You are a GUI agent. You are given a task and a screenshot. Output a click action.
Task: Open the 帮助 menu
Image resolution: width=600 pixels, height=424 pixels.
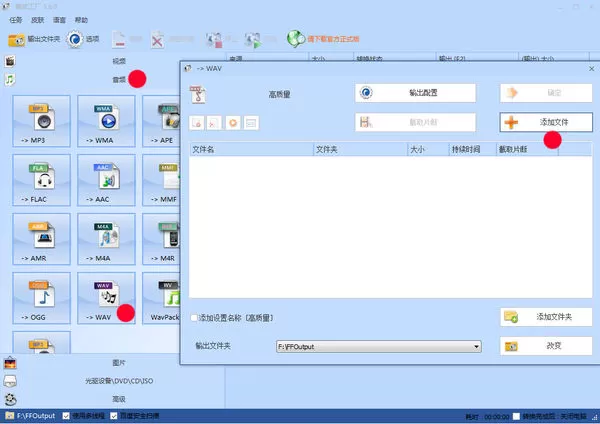[x=81, y=20]
